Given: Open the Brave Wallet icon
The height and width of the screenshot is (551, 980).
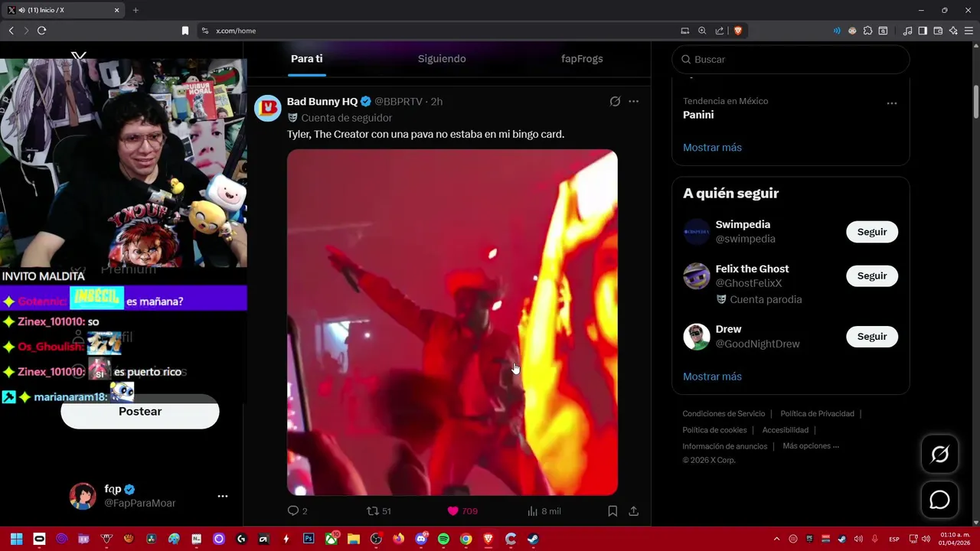Looking at the screenshot, I should click(938, 31).
